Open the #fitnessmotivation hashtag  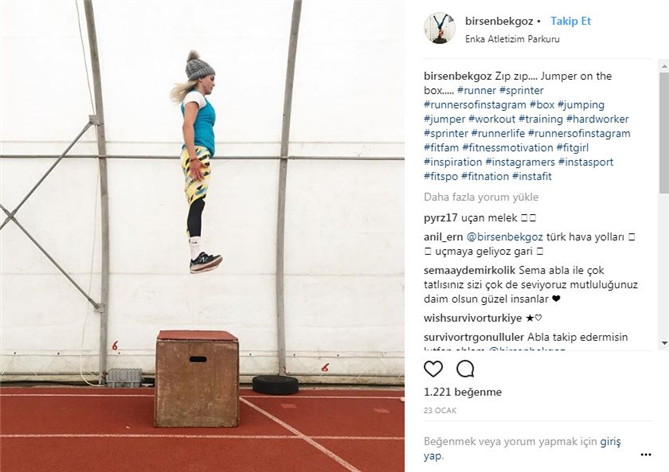[x=508, y=148]
